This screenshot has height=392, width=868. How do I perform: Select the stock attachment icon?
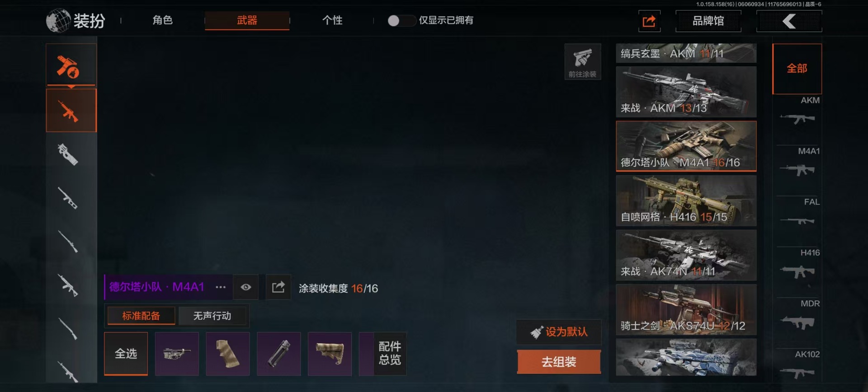330,354
